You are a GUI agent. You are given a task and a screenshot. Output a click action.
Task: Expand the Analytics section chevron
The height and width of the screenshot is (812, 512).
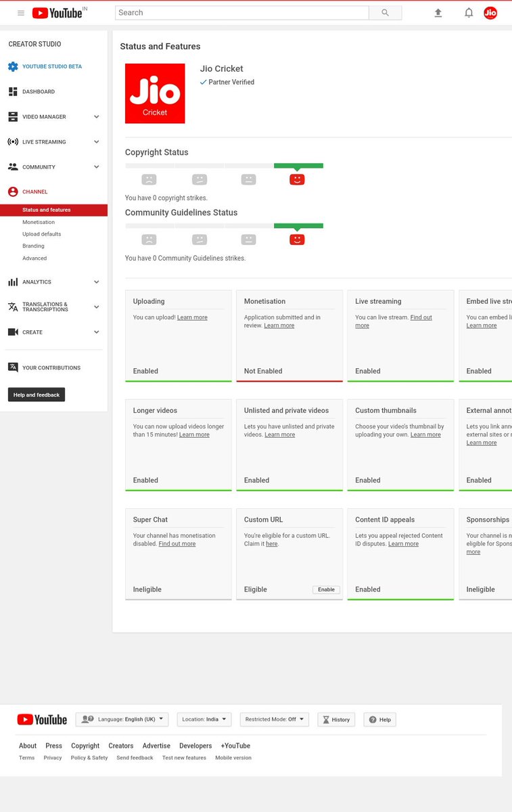coord(96,281)
